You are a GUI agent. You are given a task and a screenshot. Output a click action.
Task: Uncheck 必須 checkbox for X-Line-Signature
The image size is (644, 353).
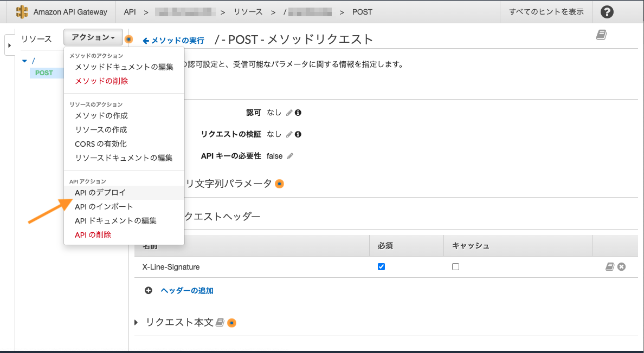(381, 266)
